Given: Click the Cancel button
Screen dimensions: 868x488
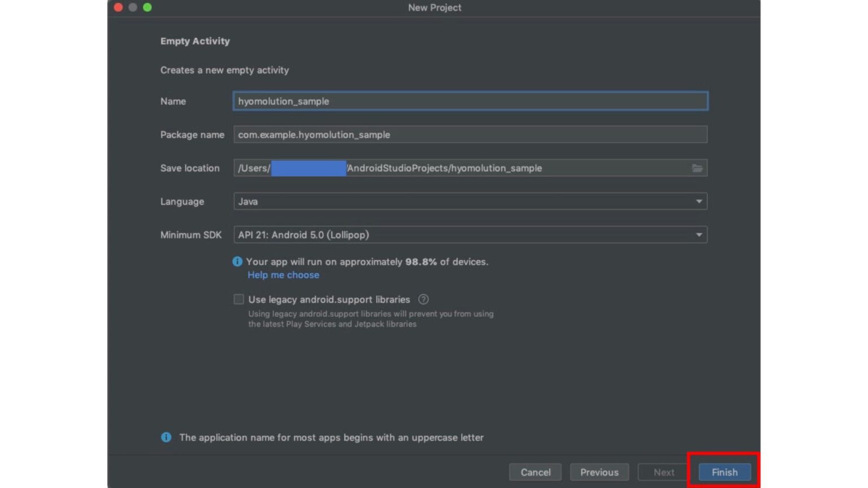Looking at the screenshot, I should click(535, 472).
